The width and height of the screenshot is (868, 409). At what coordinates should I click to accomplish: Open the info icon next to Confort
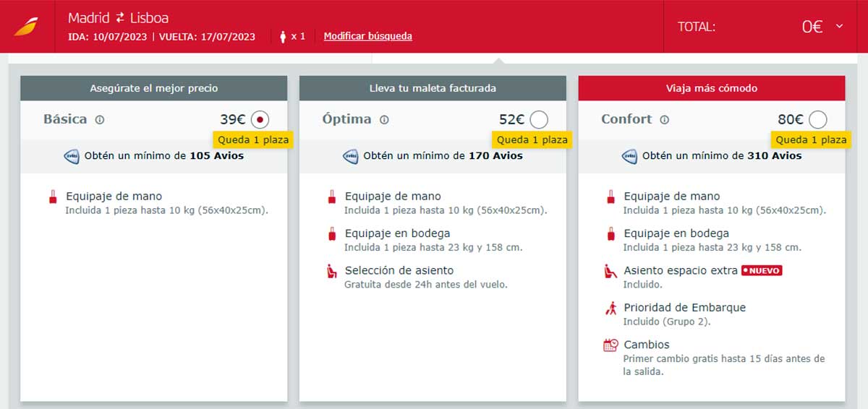tap(664, 120)
